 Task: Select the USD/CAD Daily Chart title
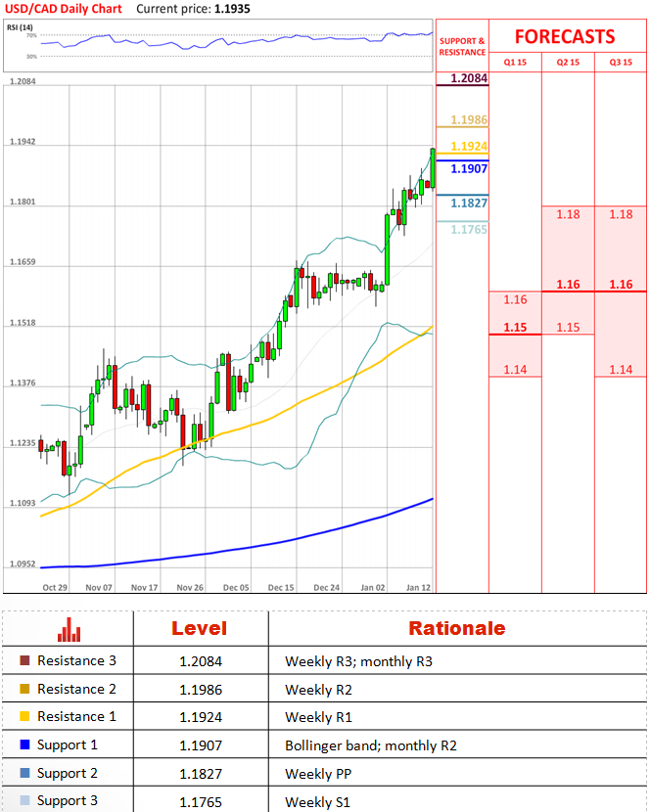pos(64,9)
